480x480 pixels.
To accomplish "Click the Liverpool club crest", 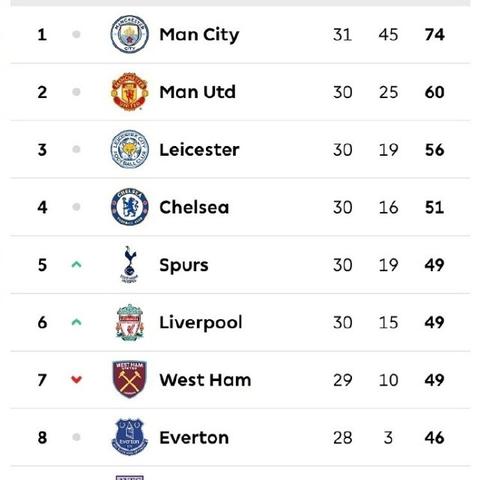I will [130, 322].
